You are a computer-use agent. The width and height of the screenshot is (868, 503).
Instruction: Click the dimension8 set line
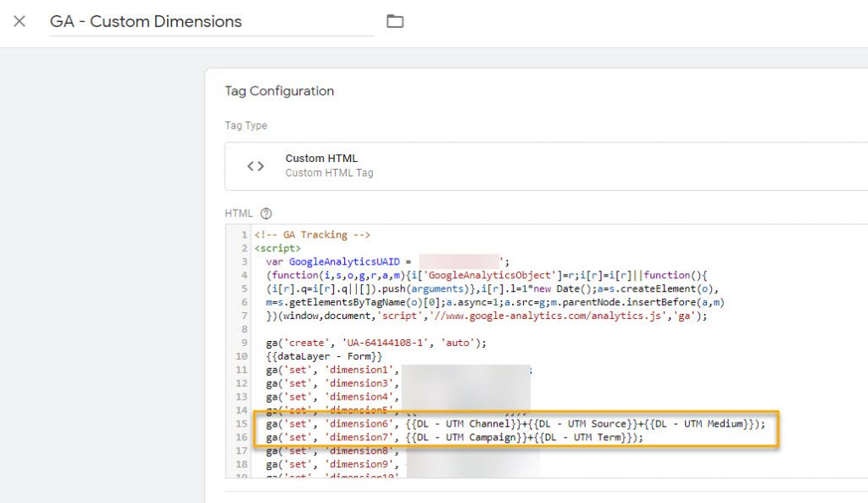click(x=332, y=451)
